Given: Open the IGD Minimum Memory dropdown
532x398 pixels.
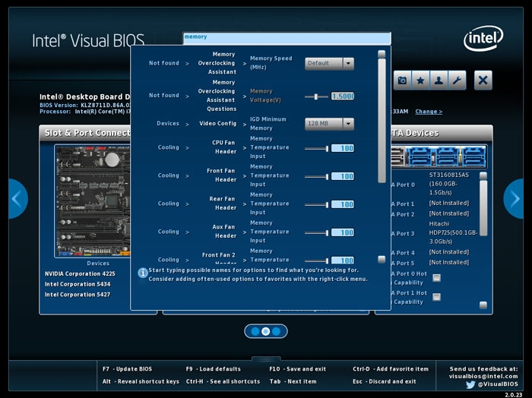Looking at the screenshot, I should click(329, 124).
